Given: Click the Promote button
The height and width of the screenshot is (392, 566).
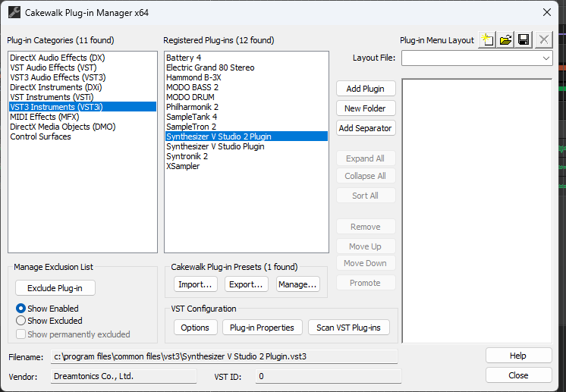Looking at the screenshot, I should [x=366, y=283].
